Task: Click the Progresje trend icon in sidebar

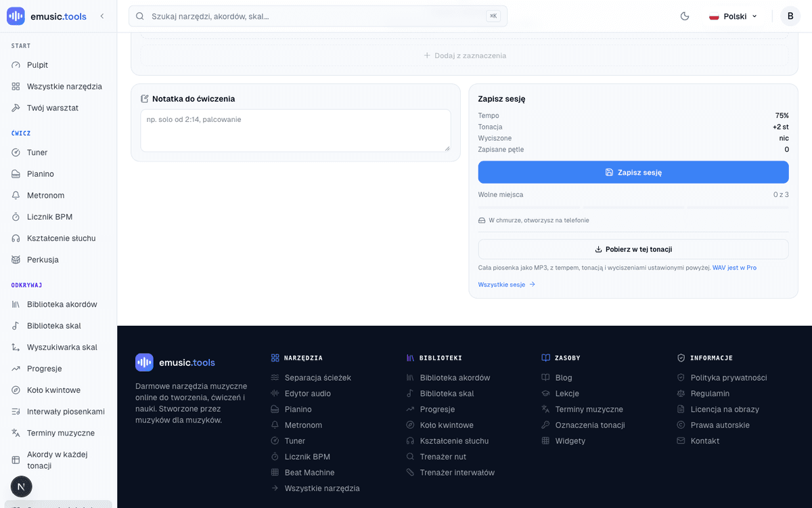Action: pos(16,369)
